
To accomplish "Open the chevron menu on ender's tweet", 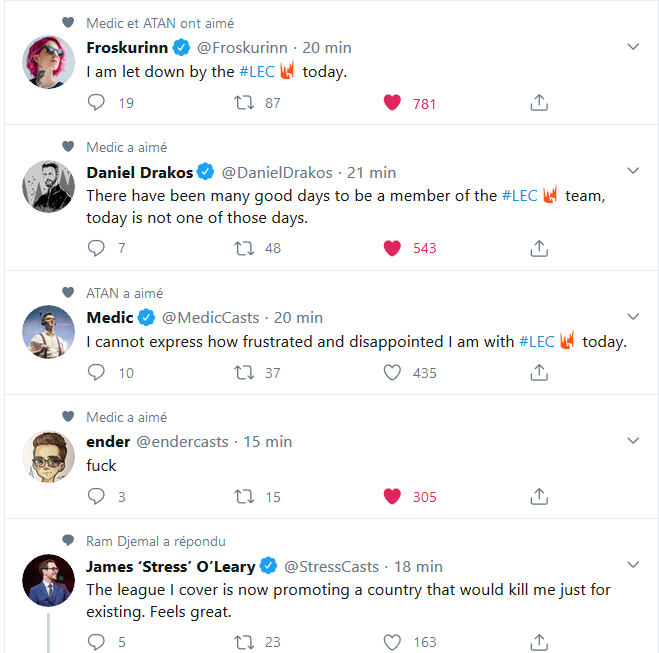I will click(x=632, y=441).
